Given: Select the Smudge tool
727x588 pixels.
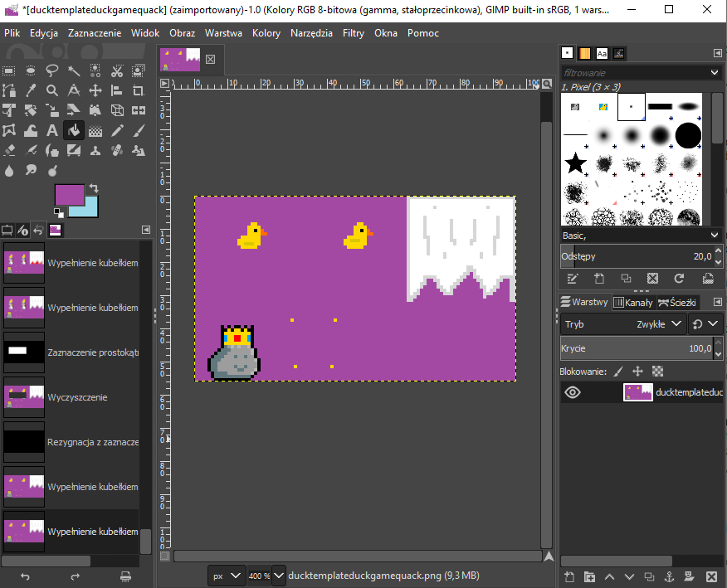Looking at the screenshot, I should [x=31, y=171].
